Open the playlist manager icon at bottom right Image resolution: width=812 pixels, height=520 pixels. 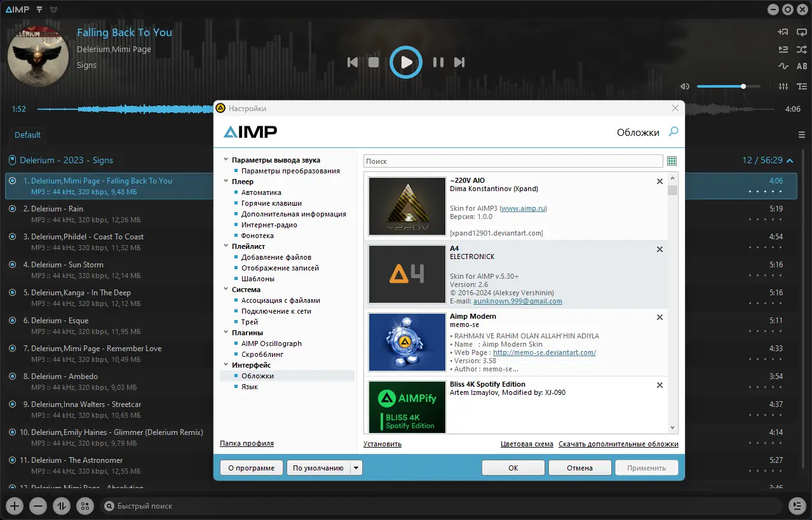click(x=797, y=506)
